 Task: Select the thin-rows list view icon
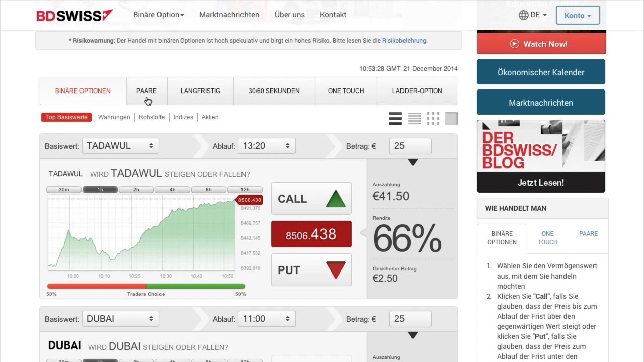click(x=414, y=118)
